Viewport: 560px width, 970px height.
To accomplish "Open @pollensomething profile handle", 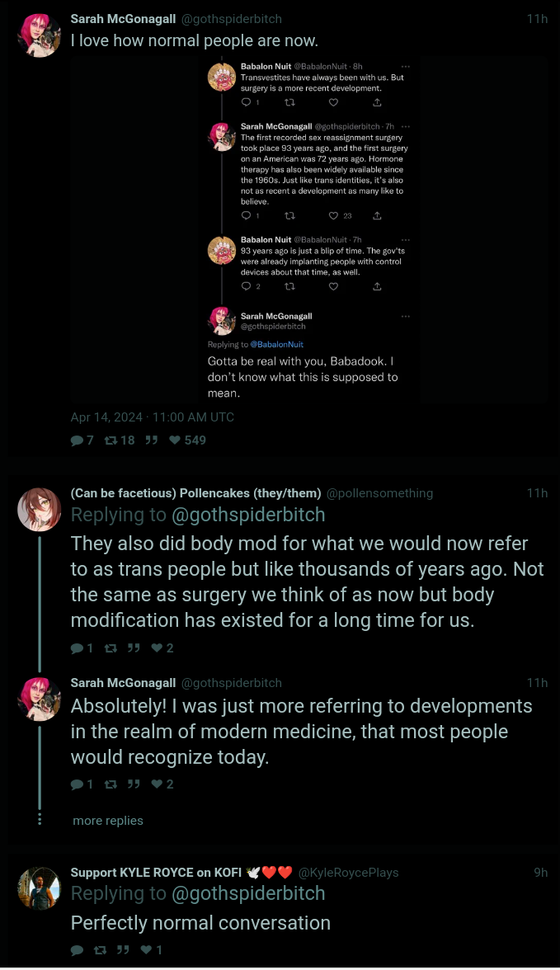I will (379, 493).
